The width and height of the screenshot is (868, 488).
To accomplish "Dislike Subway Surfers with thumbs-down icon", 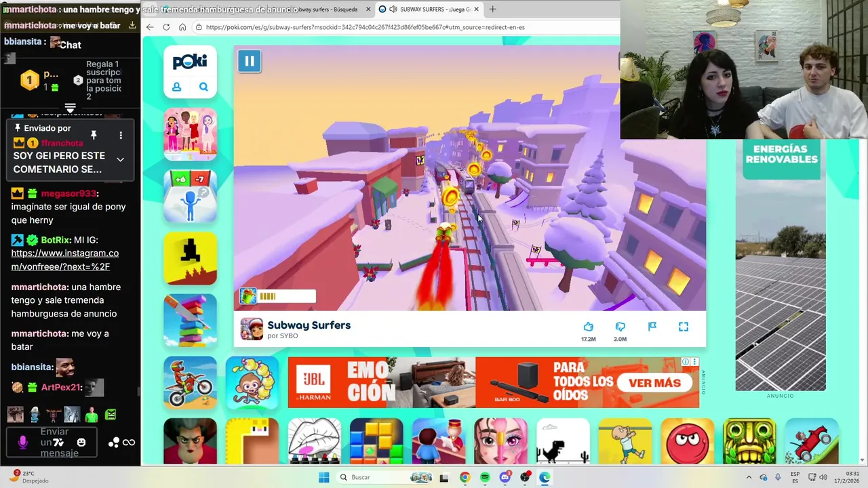I will 620,327.
